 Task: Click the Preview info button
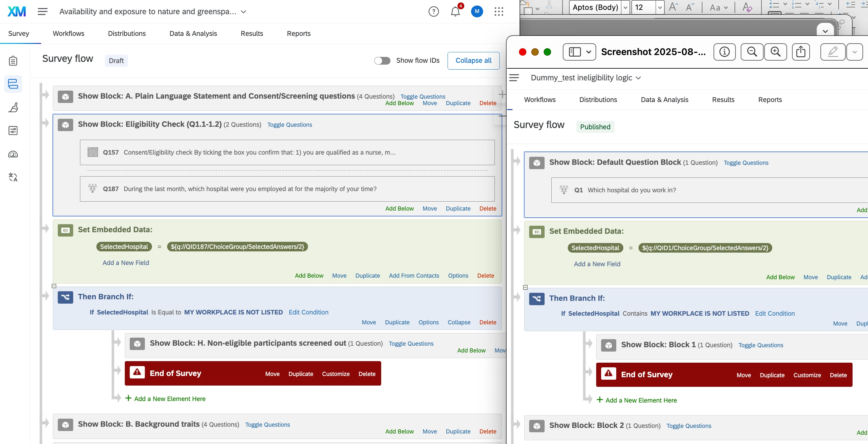(724, 52)
